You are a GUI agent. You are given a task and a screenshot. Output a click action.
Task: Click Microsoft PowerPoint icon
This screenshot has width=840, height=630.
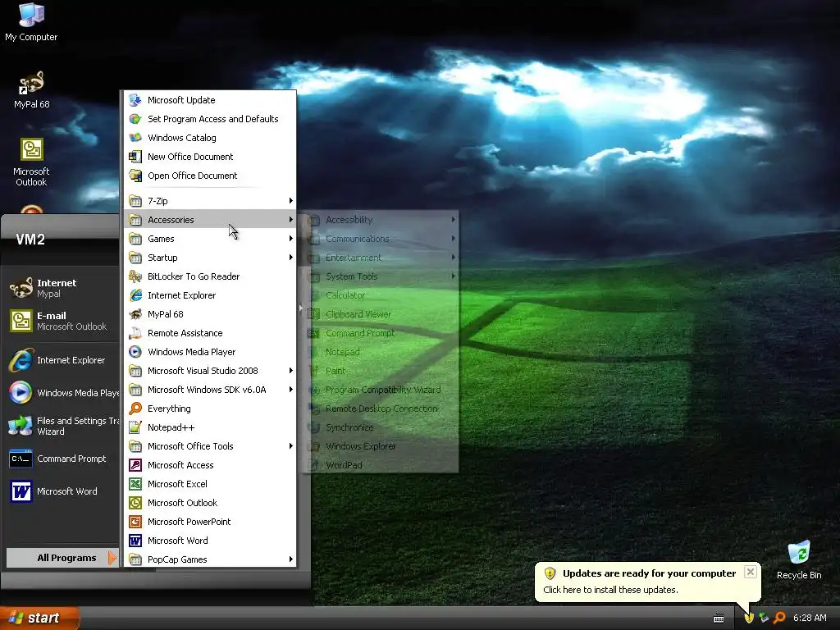pos(135,522)
